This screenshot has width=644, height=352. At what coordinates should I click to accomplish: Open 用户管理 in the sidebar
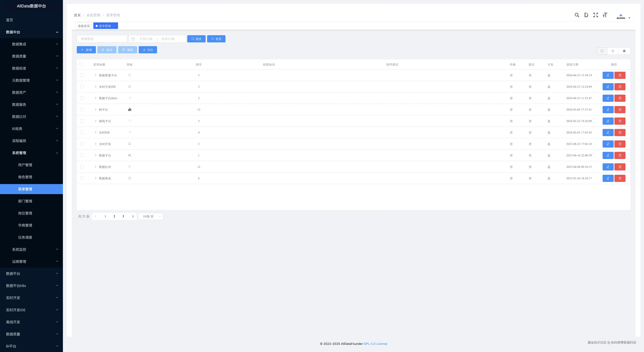click(25, 165)
